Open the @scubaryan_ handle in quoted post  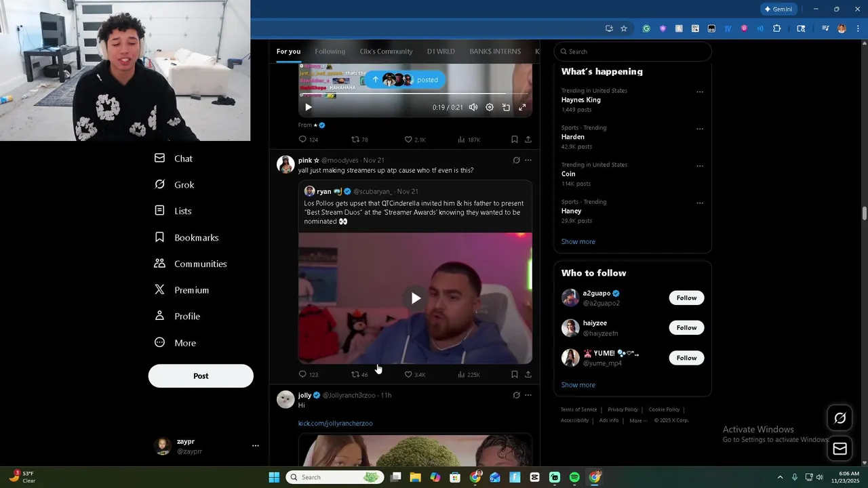(x=373, y=192)
